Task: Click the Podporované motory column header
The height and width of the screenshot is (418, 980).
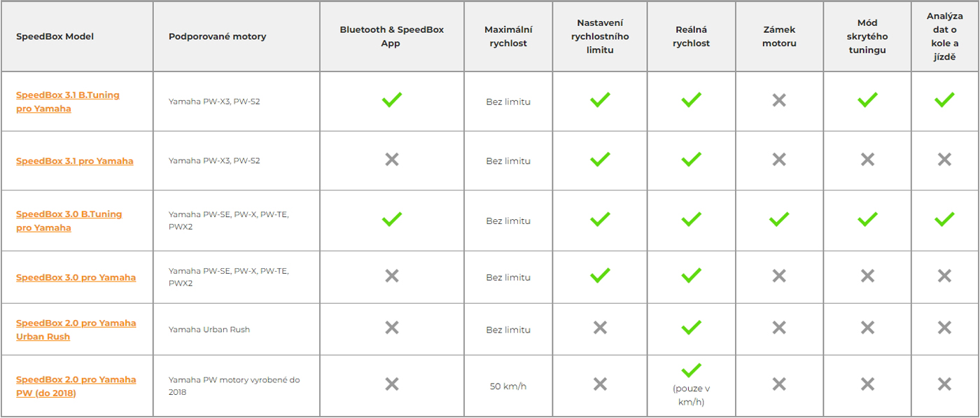Action: tap(218, 36)
